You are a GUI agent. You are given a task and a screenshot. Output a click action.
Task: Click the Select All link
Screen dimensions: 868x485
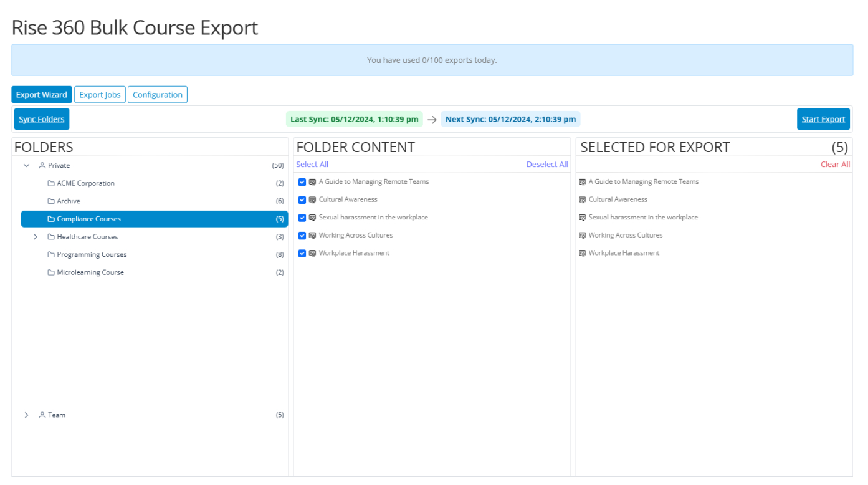(x=312, y=165)
